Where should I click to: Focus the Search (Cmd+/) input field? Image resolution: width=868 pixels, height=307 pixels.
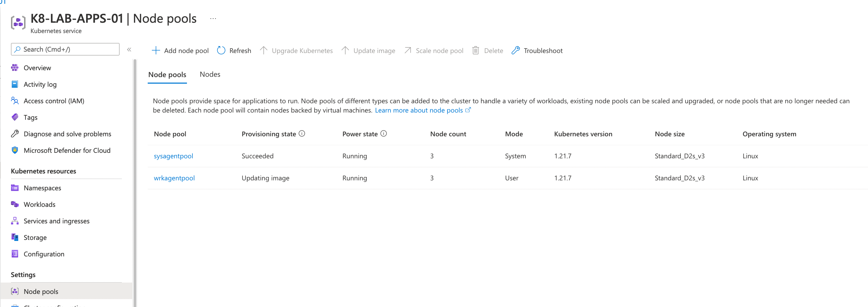(x=65, y=49)
